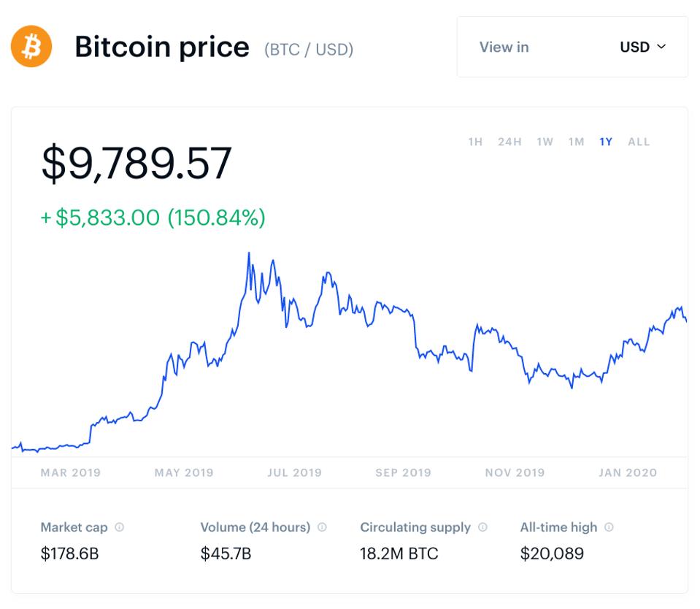Click the orange Bitcoin logo icon
The height and width of the screenshot is (609, 700).
[31, 47]
